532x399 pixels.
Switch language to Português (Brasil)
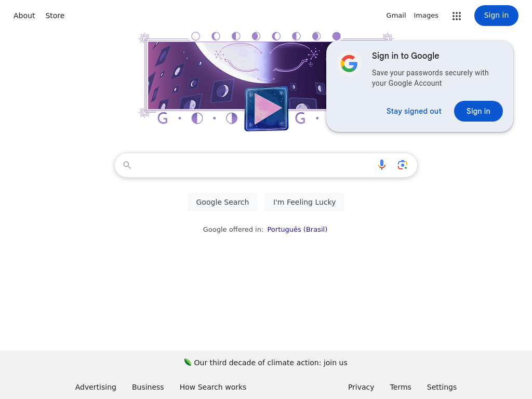(x=297, y=230)
